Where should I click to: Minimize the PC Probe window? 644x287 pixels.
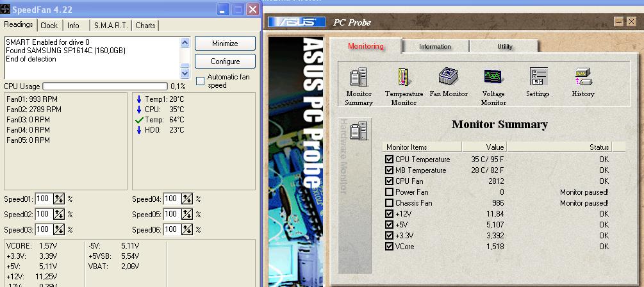619,22
